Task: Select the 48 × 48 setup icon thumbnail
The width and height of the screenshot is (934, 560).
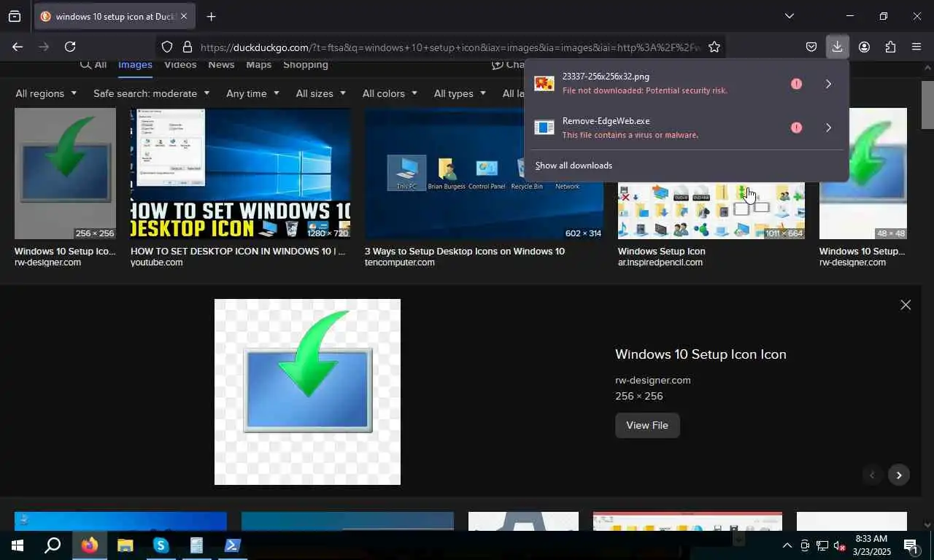Action: click(x=863, y=174)
